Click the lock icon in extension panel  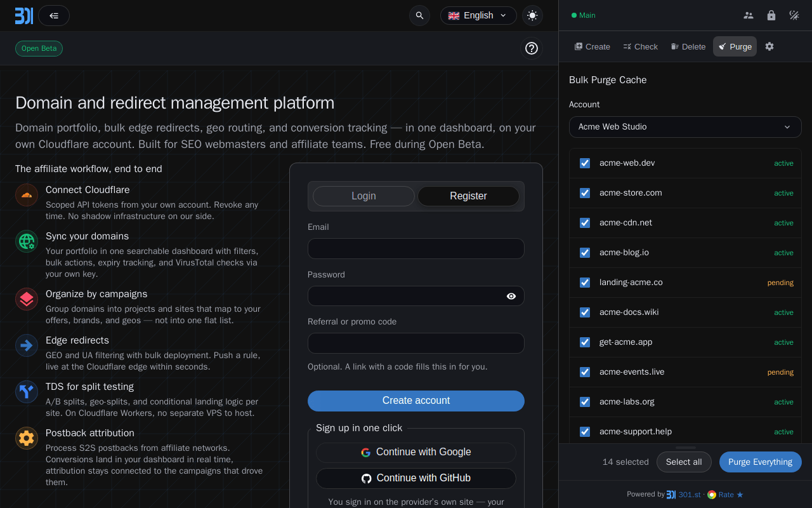pyautogui.click(x=771, y=15)
